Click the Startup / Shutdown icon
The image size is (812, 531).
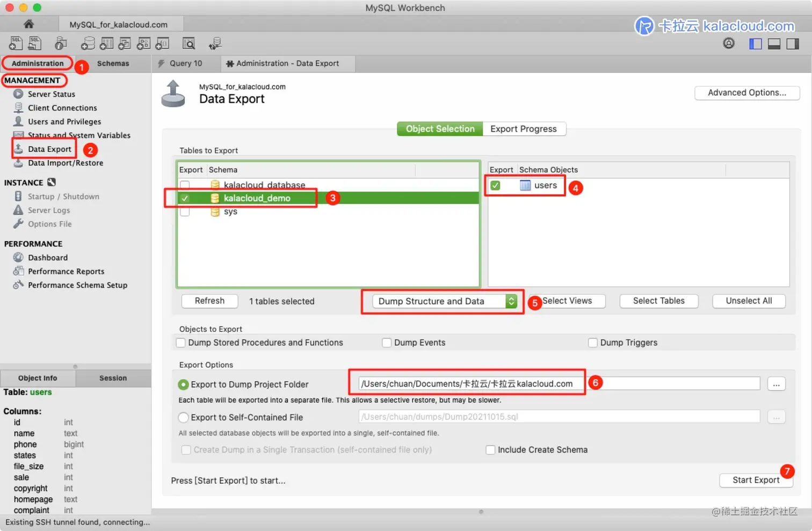(x=18, y=196)
